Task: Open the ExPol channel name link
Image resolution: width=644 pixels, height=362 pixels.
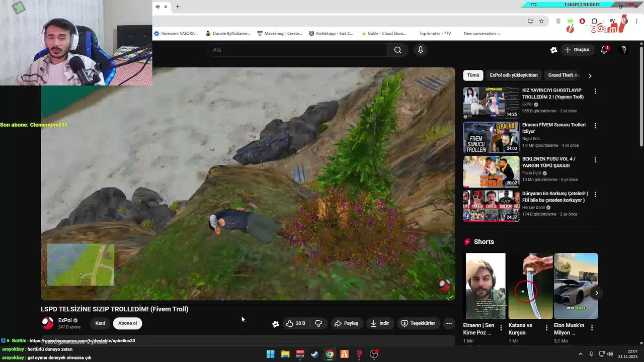Action: point(65,320)
